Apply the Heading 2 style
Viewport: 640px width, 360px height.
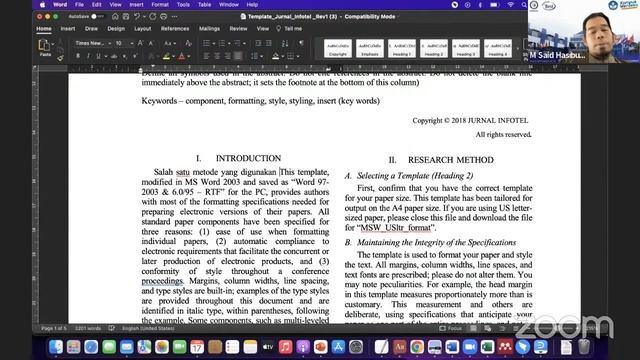(434, 49)
